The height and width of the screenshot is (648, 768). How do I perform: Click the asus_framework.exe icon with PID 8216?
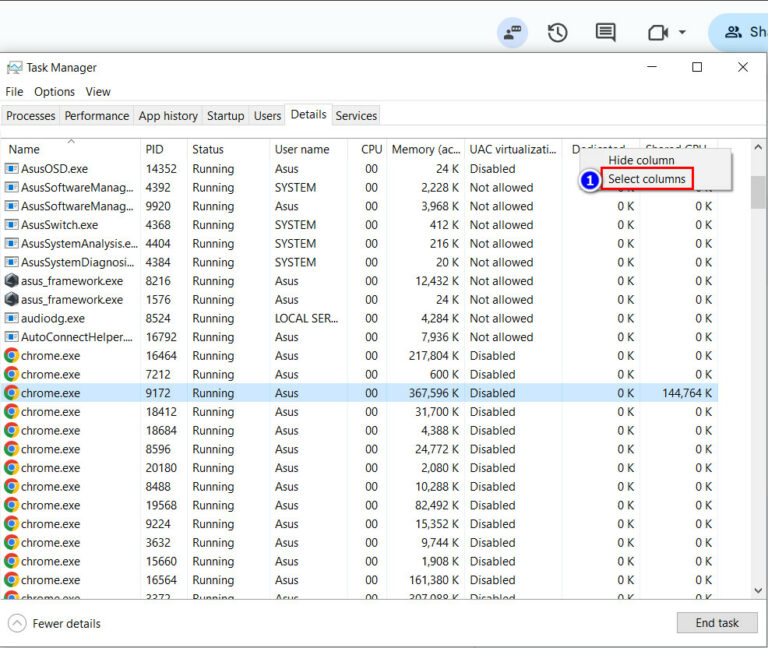12,281
